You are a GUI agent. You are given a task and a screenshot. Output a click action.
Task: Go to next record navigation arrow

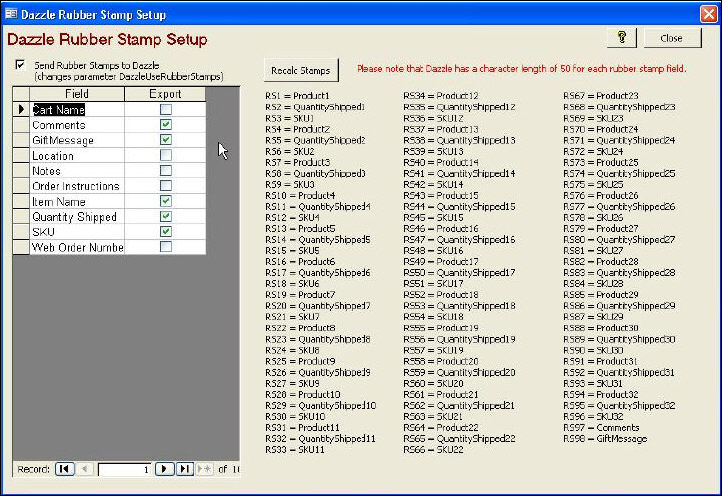tap(164, 469)
